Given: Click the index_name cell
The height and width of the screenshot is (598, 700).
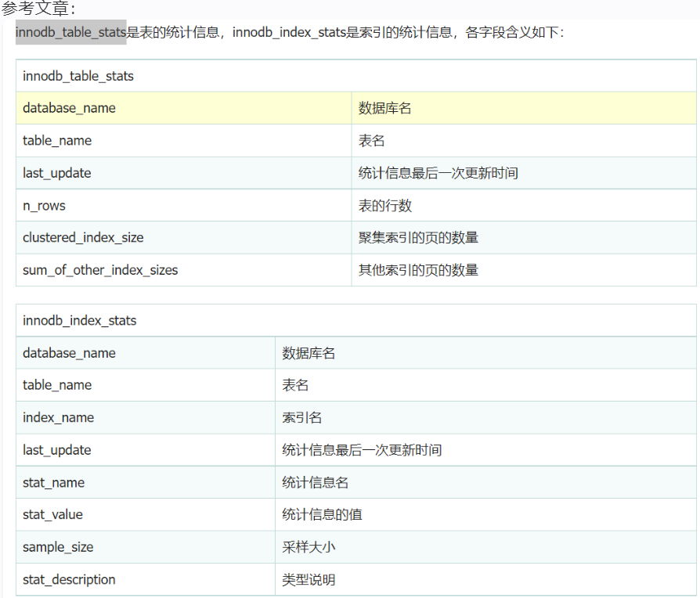Looking at the screenshot, I should 58,417.
